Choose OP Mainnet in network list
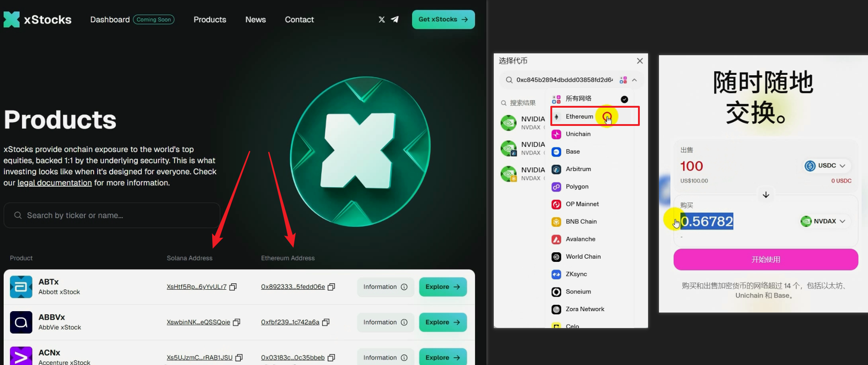The height and width of the screenshot is (365, 868). (591, 204)
